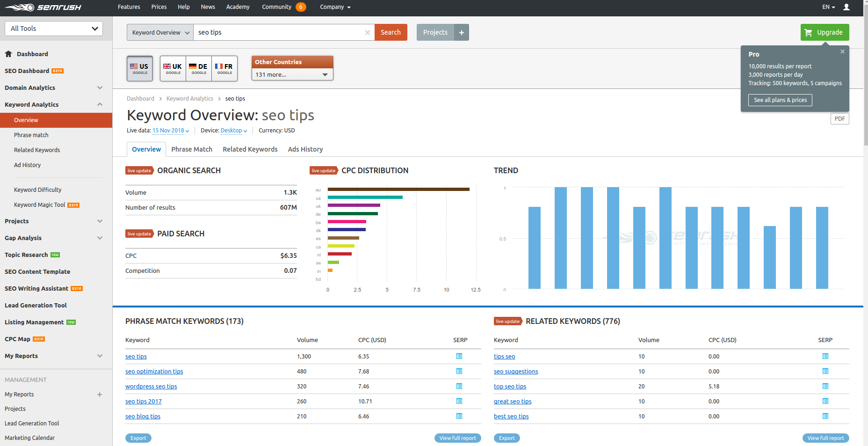Open SERP snapshot for best seo tips
Screen dimensions: 868x446
825,416
